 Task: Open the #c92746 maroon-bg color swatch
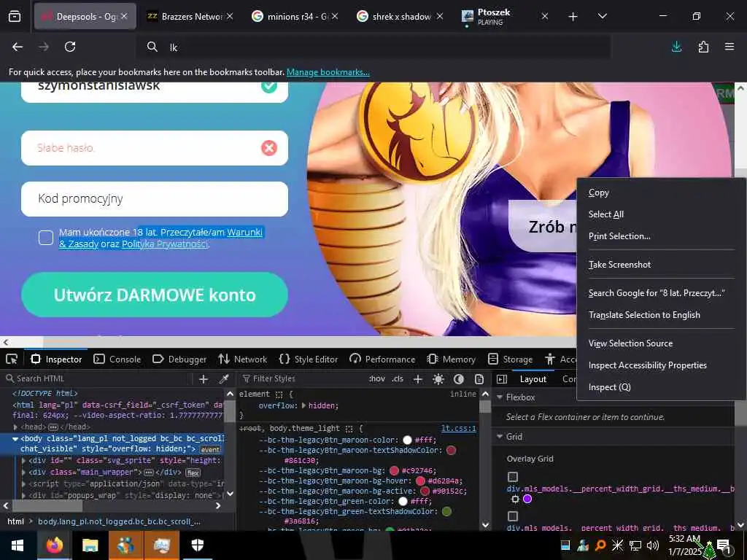click(x=394, y=471)
